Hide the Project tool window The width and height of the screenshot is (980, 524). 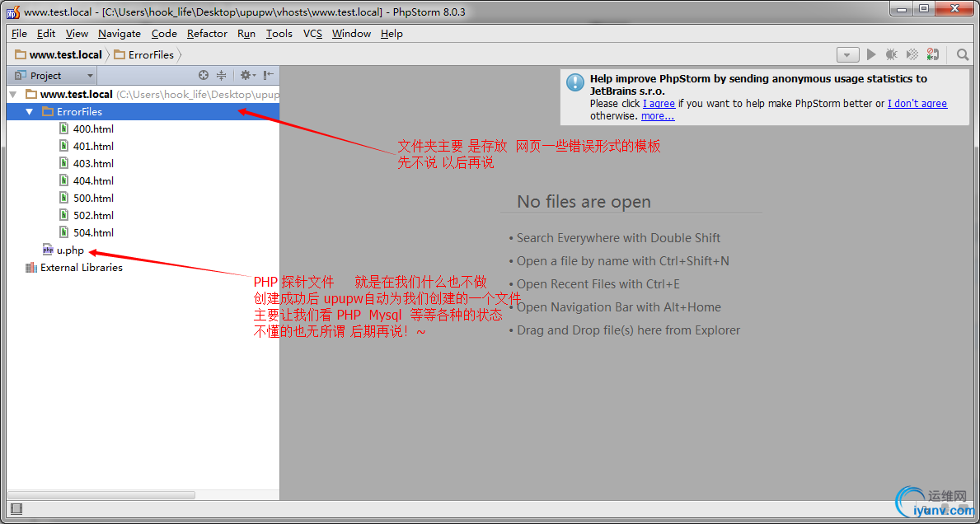click(x=269, y=76)
